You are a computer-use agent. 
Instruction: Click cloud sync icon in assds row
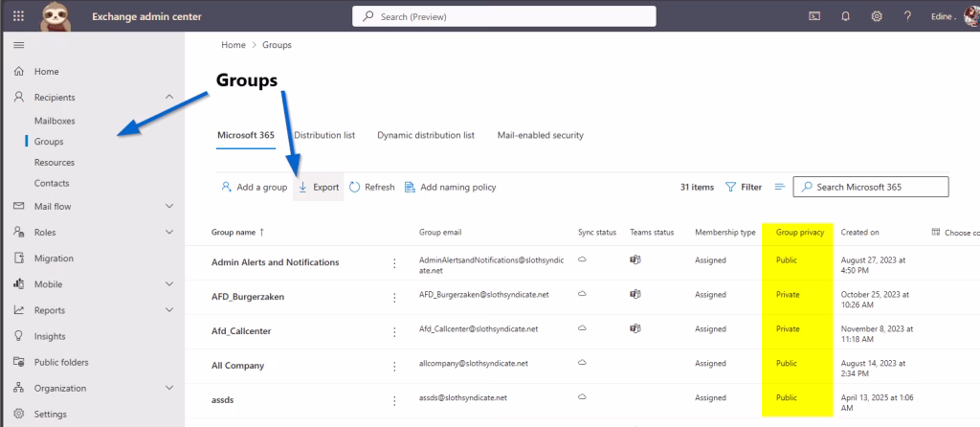[582, 396]
